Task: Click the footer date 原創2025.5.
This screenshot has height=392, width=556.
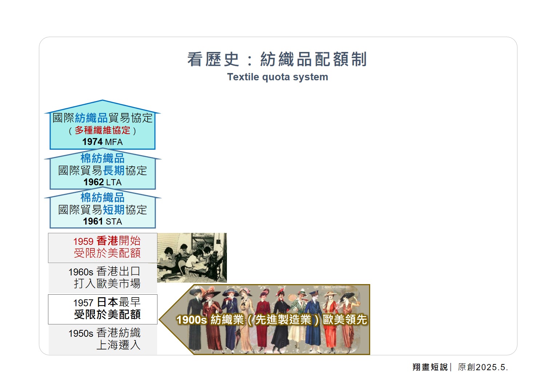Action: tap(483, 367)
